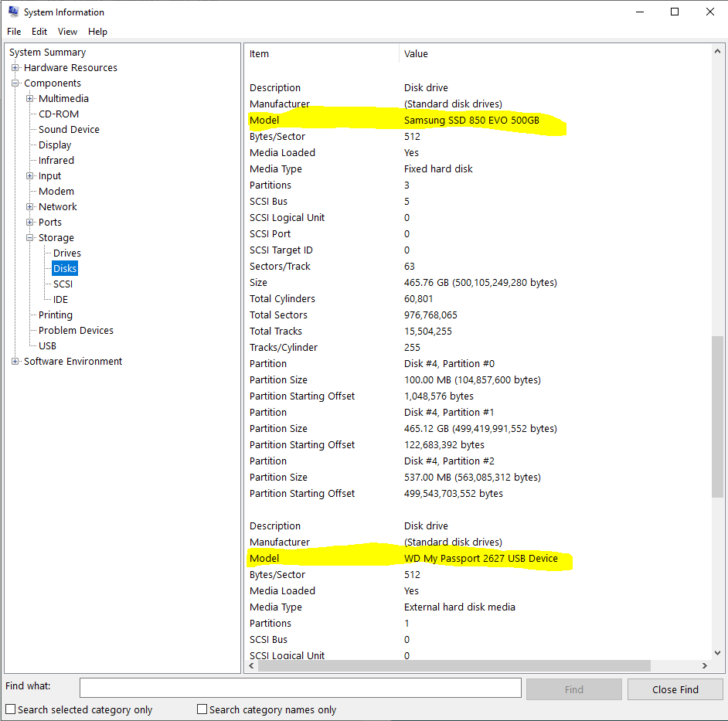Click the SCSI Target ID row label
The height and width of the screenshot is (721, 728).
281,250
